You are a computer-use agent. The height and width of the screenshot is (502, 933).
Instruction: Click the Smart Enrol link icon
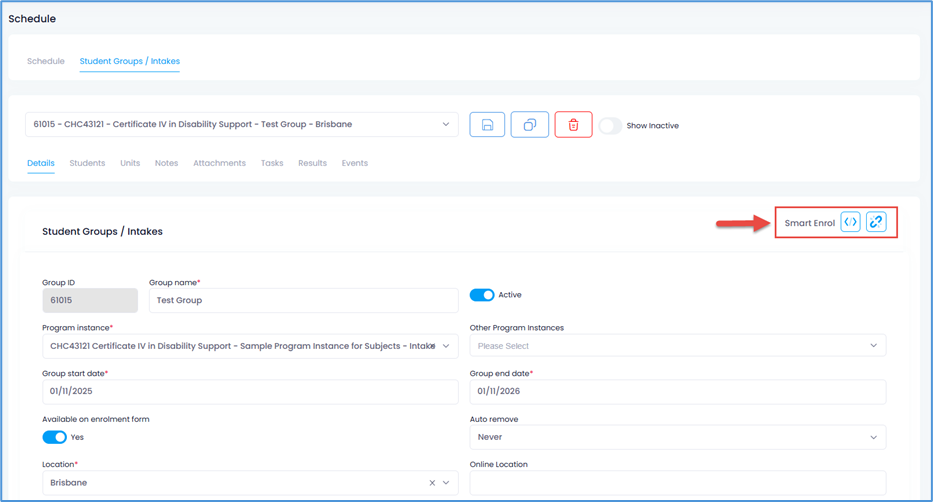tap(876, 222)
